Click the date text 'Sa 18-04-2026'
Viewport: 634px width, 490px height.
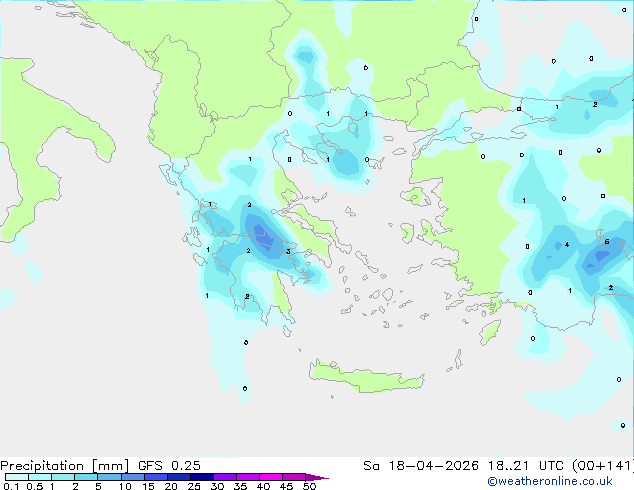click(421, 466)
